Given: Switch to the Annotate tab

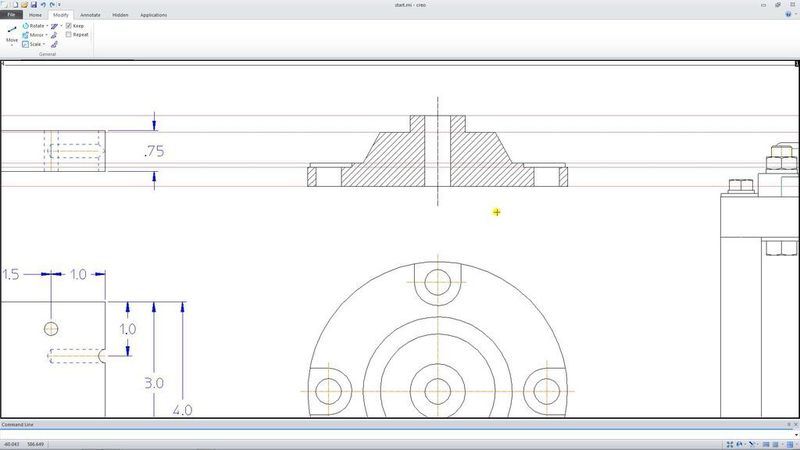Looking at the screenshot, I should (90, 15).
